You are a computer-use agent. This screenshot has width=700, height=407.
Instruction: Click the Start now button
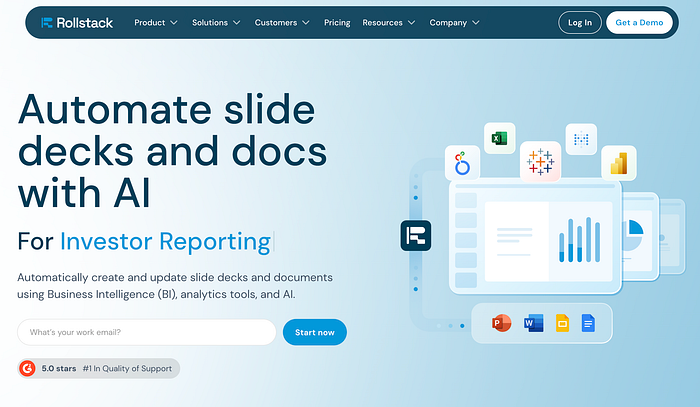(315, 332)
